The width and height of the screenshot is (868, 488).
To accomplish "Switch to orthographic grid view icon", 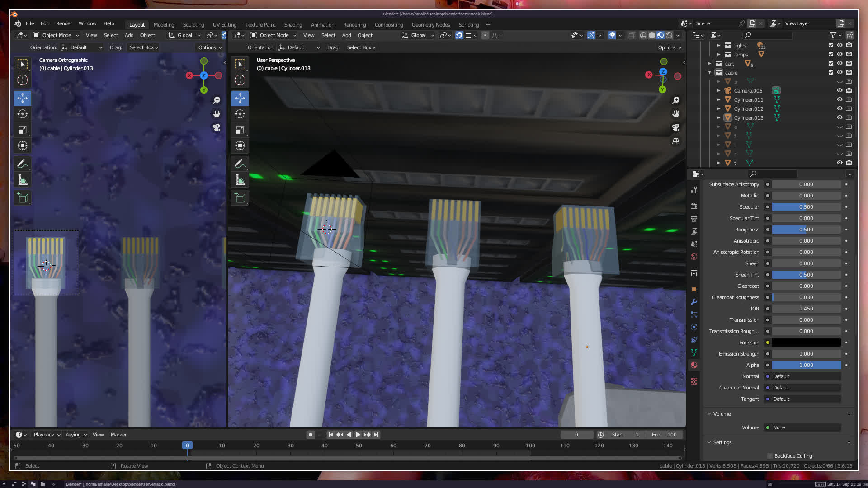I will coord(676,141).
